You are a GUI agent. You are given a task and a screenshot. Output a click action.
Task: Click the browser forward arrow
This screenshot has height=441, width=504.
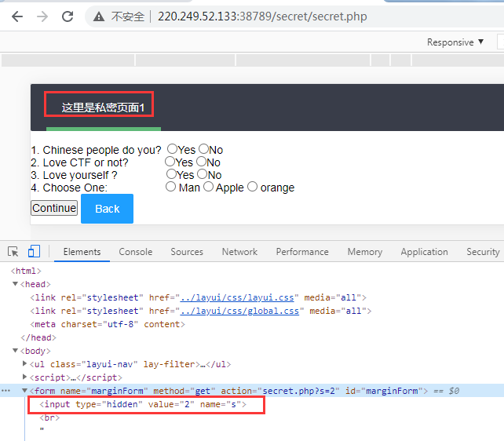coord(42,16)
